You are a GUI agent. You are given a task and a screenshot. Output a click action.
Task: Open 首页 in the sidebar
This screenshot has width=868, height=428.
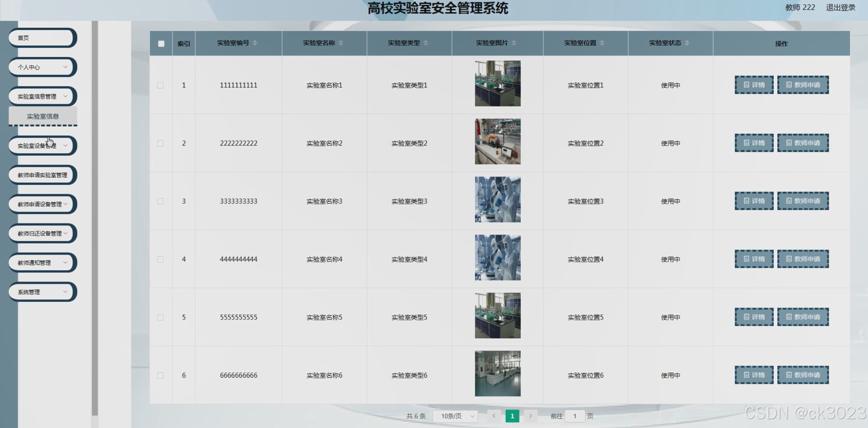[x=42, y=38]
